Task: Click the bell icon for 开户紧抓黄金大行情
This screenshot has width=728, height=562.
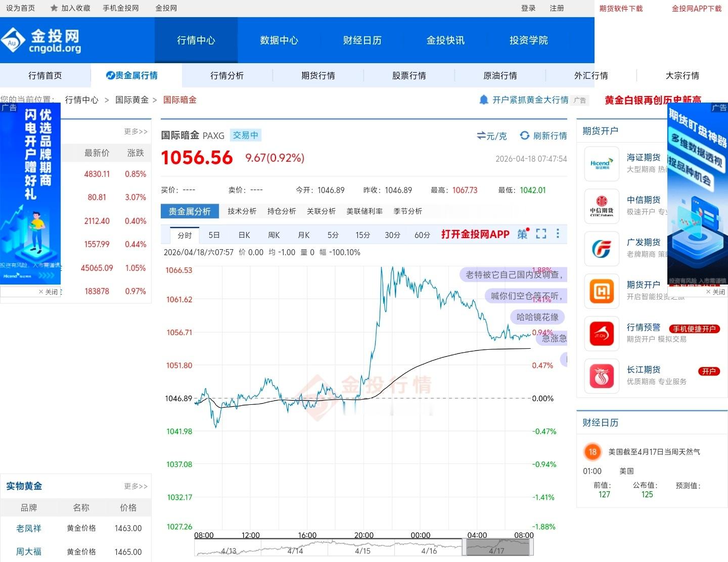Action: tap(485, 100)
